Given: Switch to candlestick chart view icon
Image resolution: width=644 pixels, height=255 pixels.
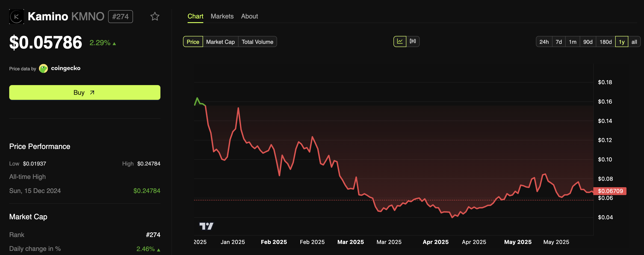Looking at the screenshot, I should [413, 42].
